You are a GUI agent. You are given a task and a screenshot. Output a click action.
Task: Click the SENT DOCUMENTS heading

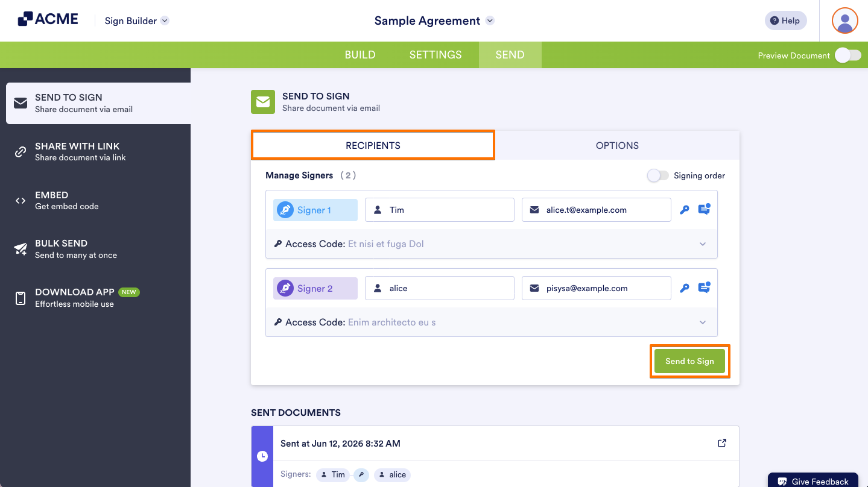coord(296,413)
